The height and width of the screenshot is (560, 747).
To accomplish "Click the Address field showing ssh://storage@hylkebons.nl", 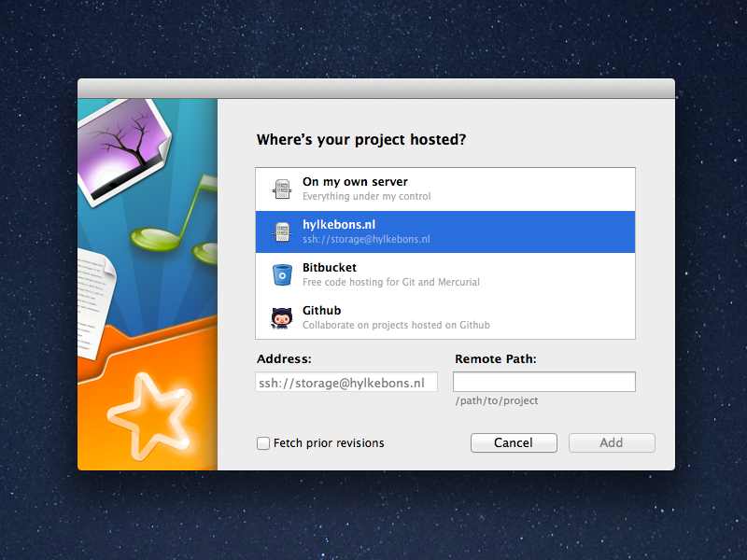I will point(346,382).
